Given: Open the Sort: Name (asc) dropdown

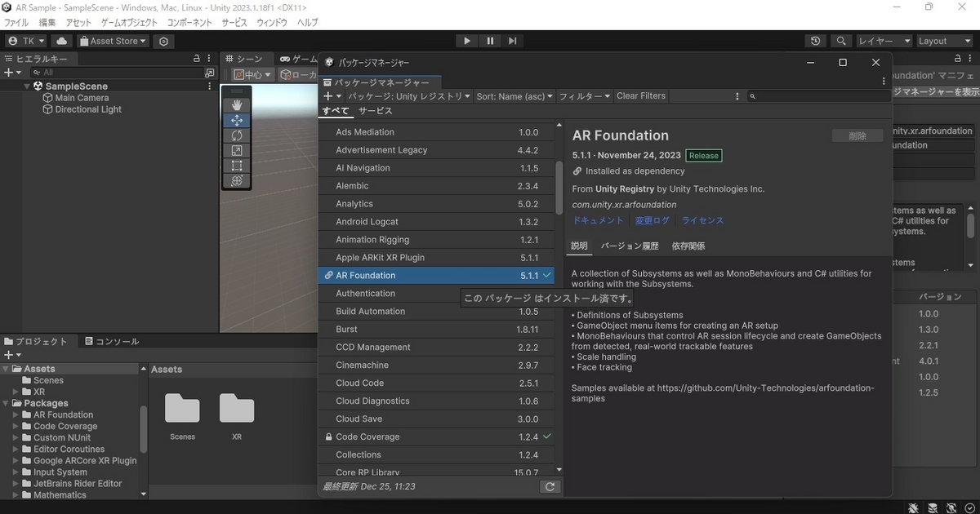Looking at the screenshot, I should [x=514, y=96].
